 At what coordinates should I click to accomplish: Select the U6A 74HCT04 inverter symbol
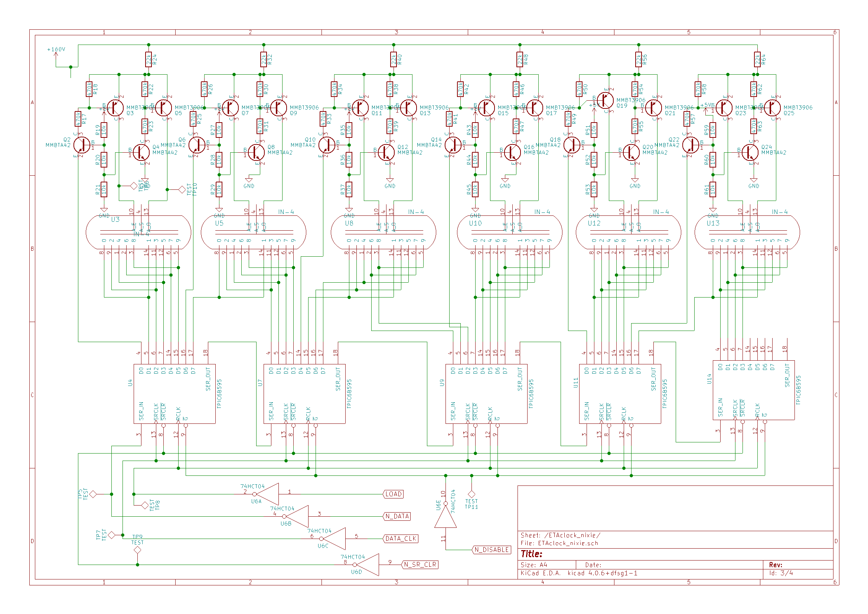pyautogui.click(x=268, y=494)
